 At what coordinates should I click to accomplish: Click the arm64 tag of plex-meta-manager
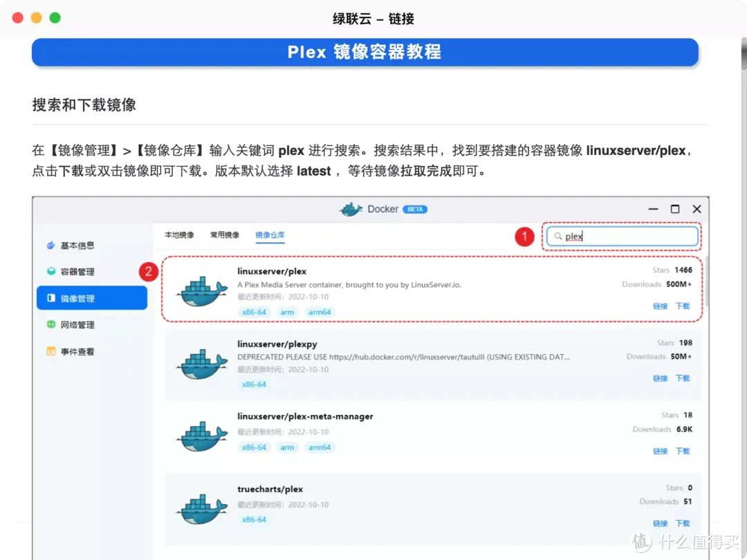tap(320, 447)
